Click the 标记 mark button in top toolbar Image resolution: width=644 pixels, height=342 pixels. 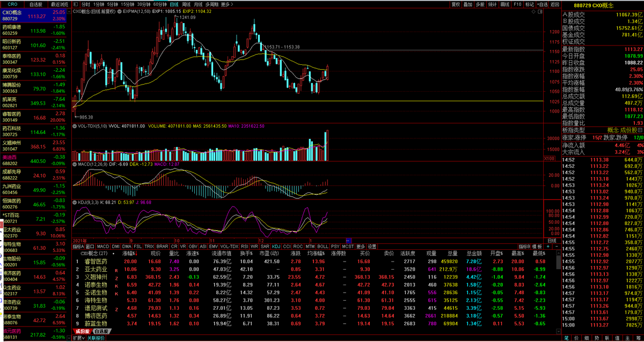(530, 4)
